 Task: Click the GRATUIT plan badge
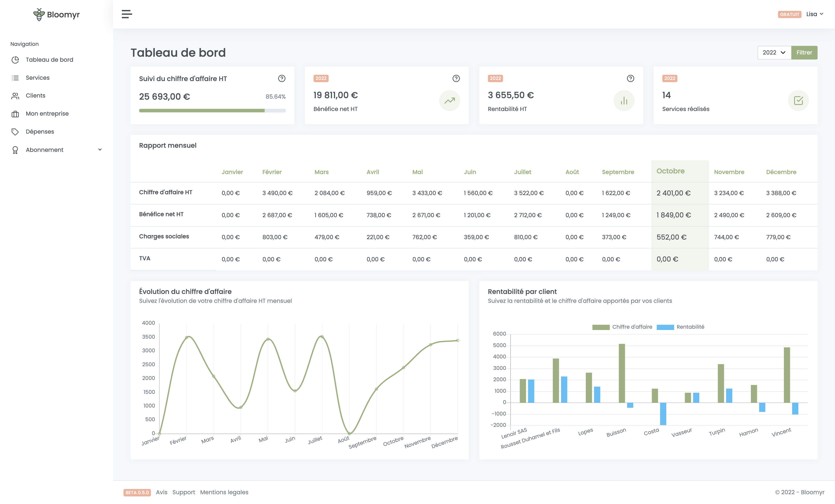click(790, 14)
